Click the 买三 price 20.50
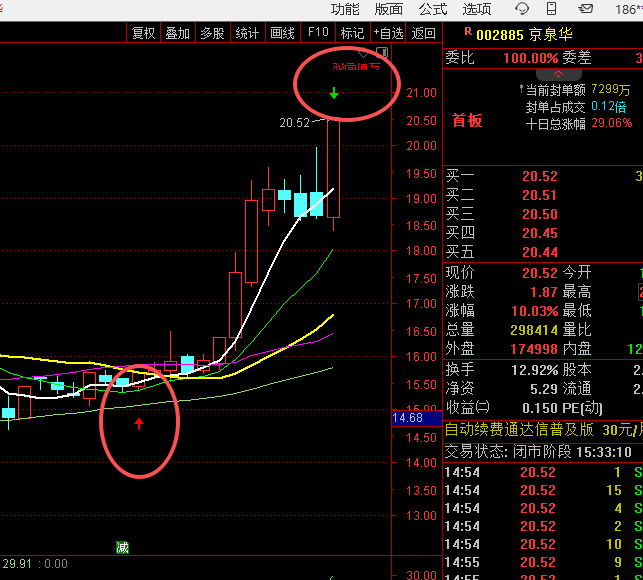The image size is (643, 580). (x=540, y=214)
